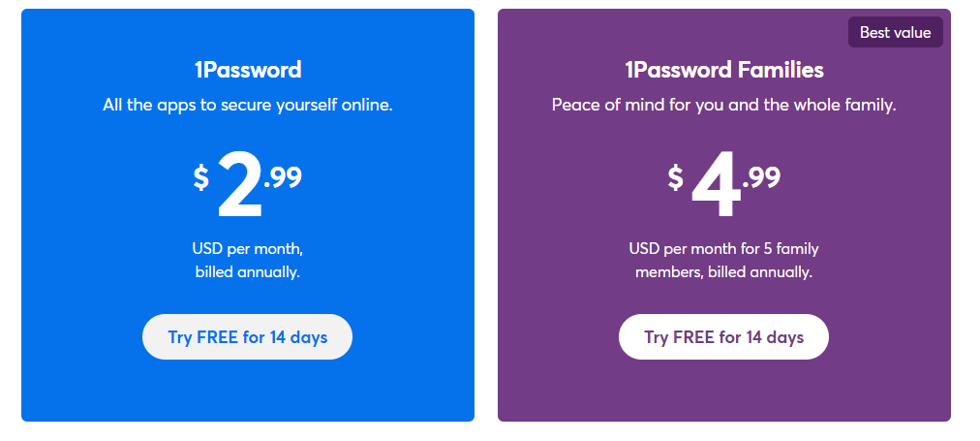The height and width of the screenshot is (441, 980).
Task: Click the word FREE in the blue card button
Action: click(217, 337)
